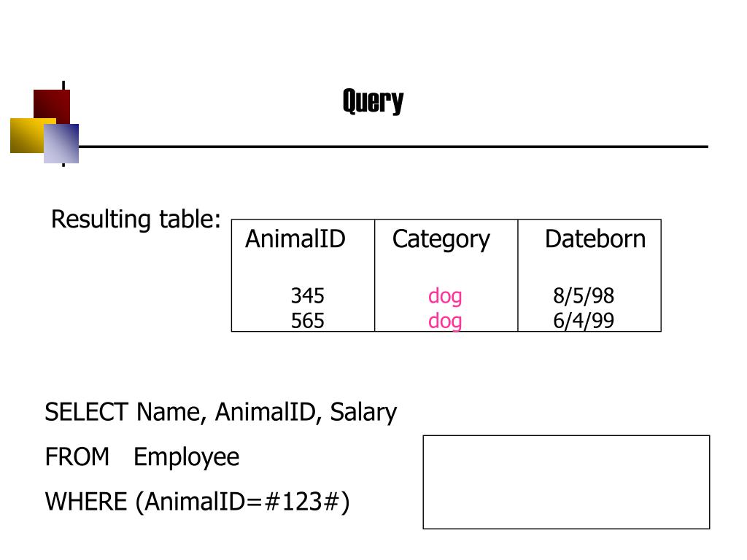Click the Resulting table label
The width and height of the screenshot is (747, 560).
point(136,220)
